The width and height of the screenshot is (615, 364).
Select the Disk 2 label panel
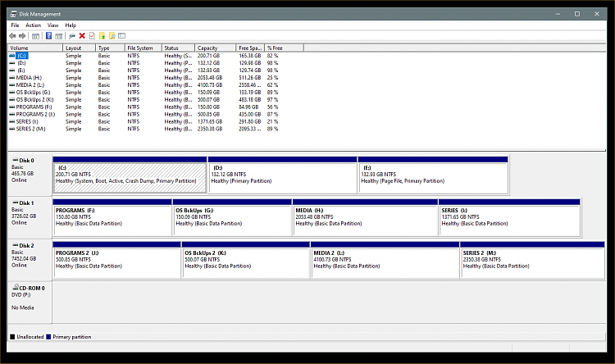(30, 260)
